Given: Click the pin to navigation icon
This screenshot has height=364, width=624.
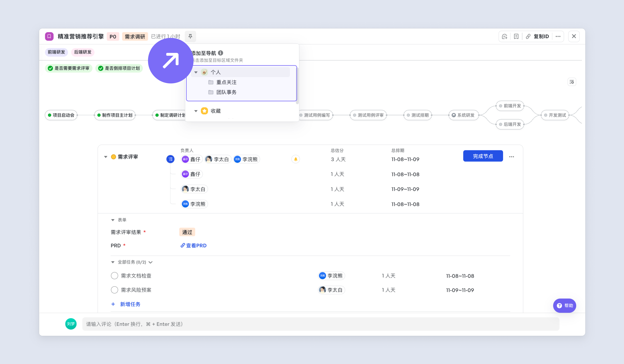Looking at the screenshot, I should tap(190, 36).
